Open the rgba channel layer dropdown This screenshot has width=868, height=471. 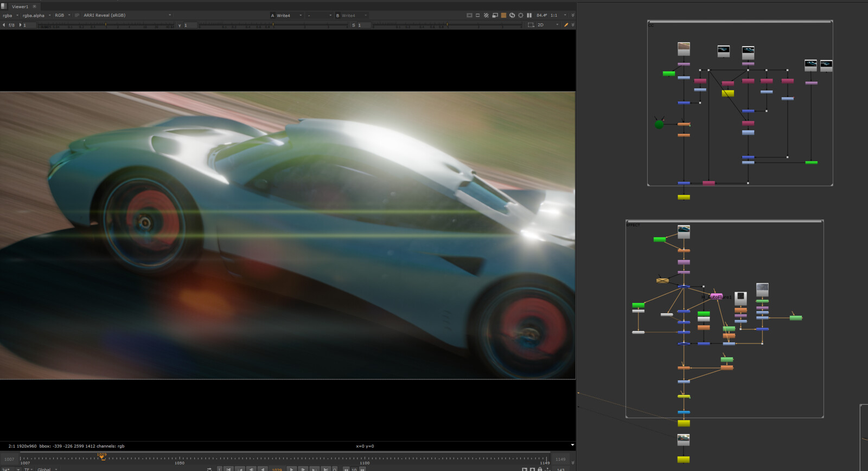pyautogui.click(x=10, y=15)
